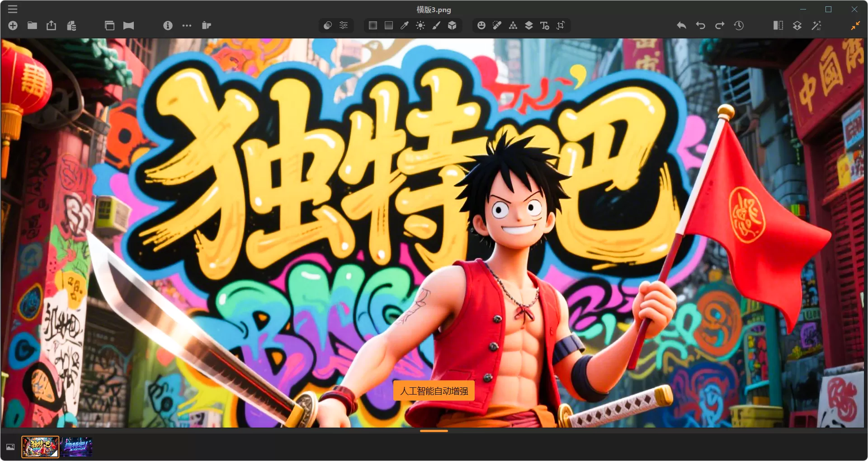Open the Layers panel icon
The width and height of the screenshot is (868, 461).
528,25
